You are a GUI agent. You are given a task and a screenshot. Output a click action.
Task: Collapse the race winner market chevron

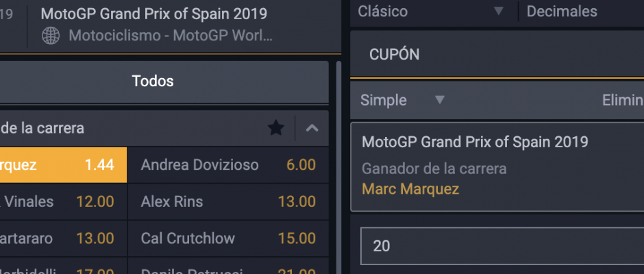[x=312, y=128]
